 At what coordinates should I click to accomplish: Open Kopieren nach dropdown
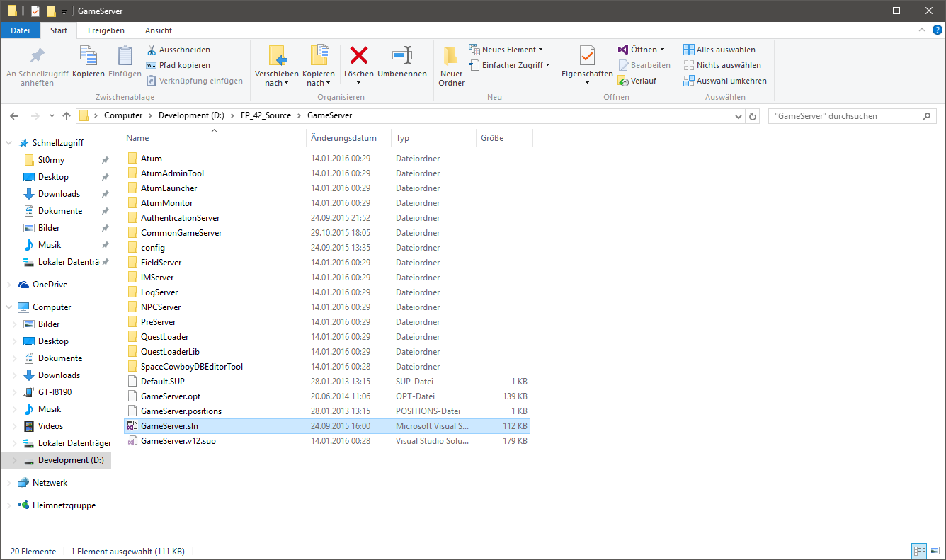point(319,64)
